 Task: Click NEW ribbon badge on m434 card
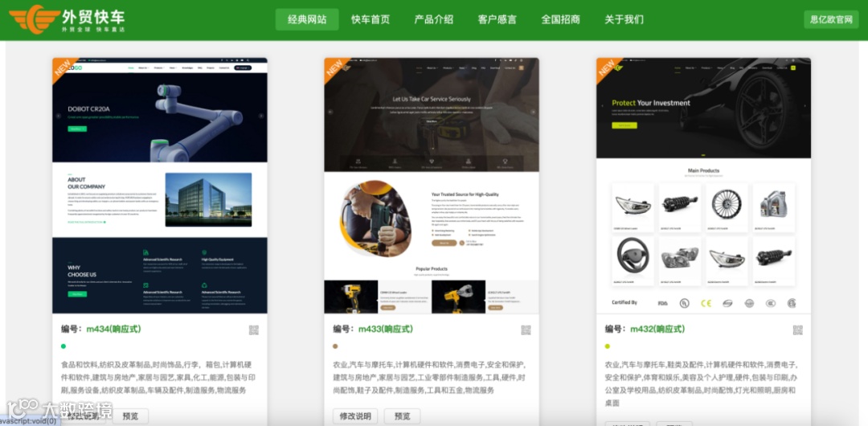coord(63,68)
